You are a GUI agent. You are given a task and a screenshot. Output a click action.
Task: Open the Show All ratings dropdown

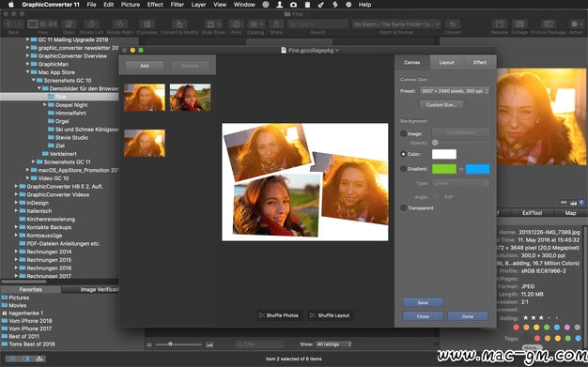(333, 344)
